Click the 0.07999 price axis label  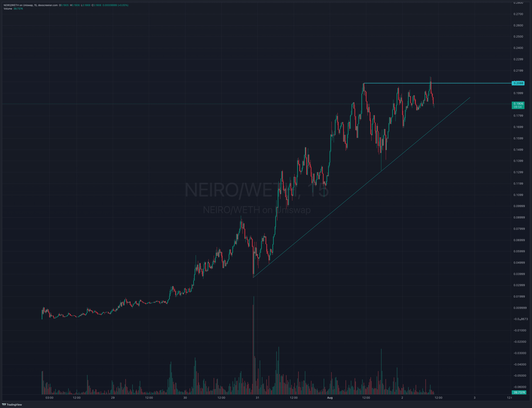click(x=519, y=229)
